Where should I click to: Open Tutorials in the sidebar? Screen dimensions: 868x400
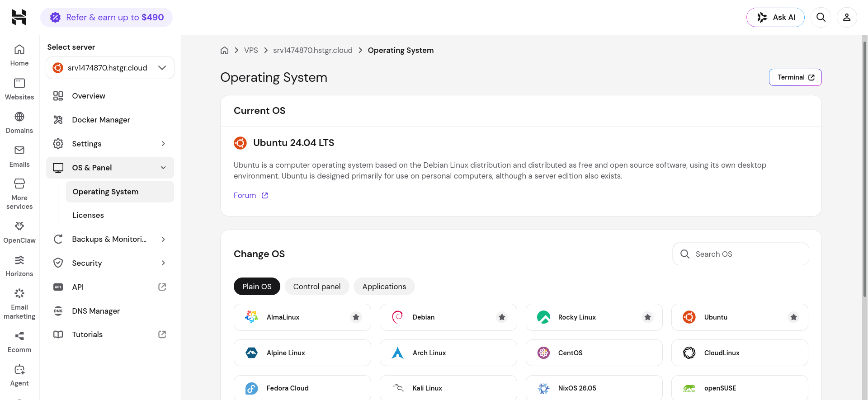pos(110,334)
